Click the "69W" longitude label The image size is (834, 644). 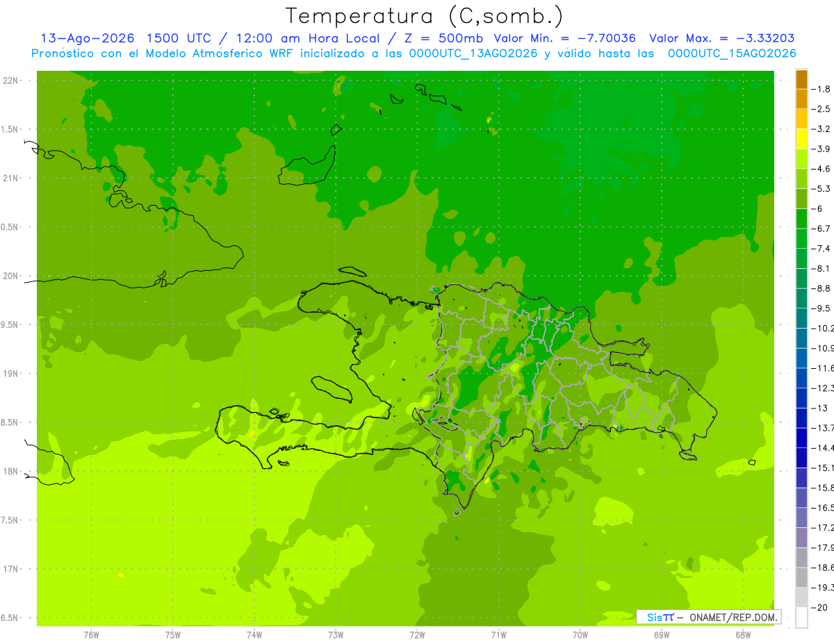tap(662, 634)
